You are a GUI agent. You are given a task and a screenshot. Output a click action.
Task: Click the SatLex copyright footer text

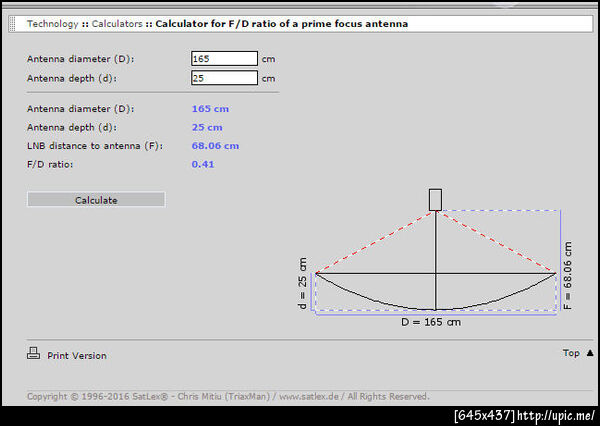228,396
